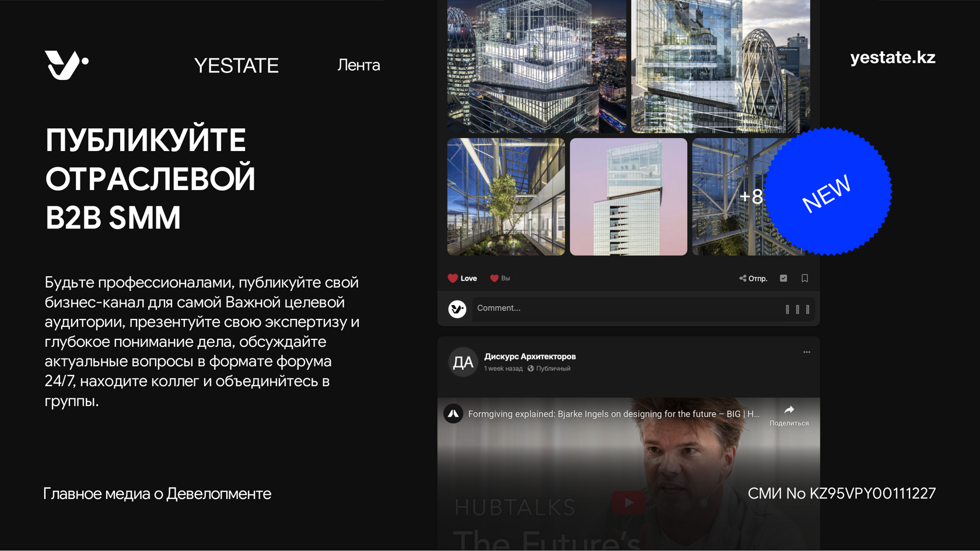Open the pink sky tower photo thumbnail

click(628, 196)
